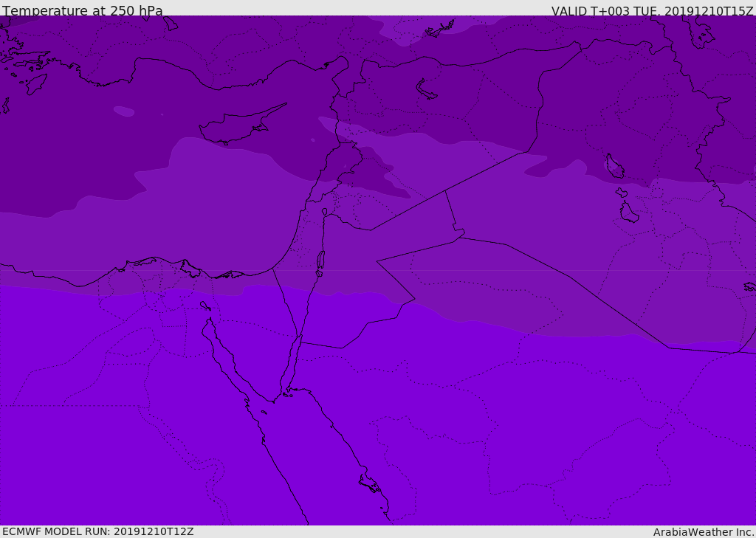Click the 'ArabiaWeather Inc' credit text
Image resolution: width=756 pixels, height=538 pixels.
(x=704, y=532)
